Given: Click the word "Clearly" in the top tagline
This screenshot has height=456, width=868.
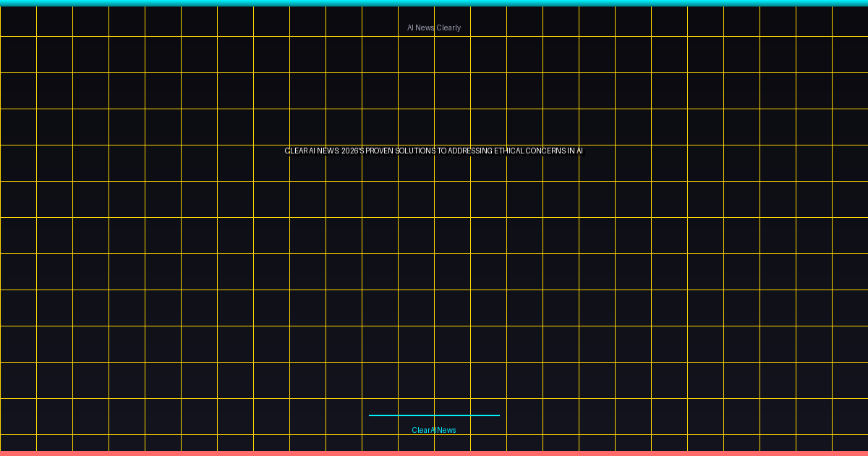Looking at the screenshot, I should coord(448,28).
